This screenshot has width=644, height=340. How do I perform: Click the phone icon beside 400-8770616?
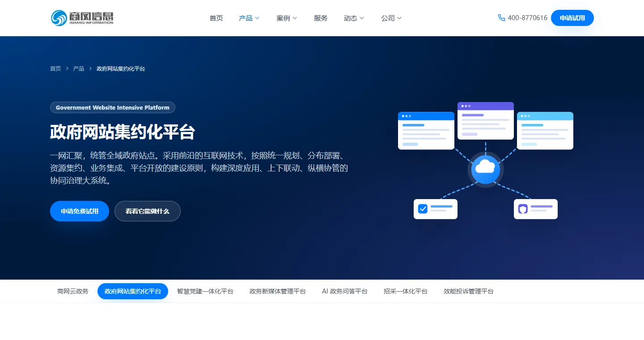click(501, 18)
